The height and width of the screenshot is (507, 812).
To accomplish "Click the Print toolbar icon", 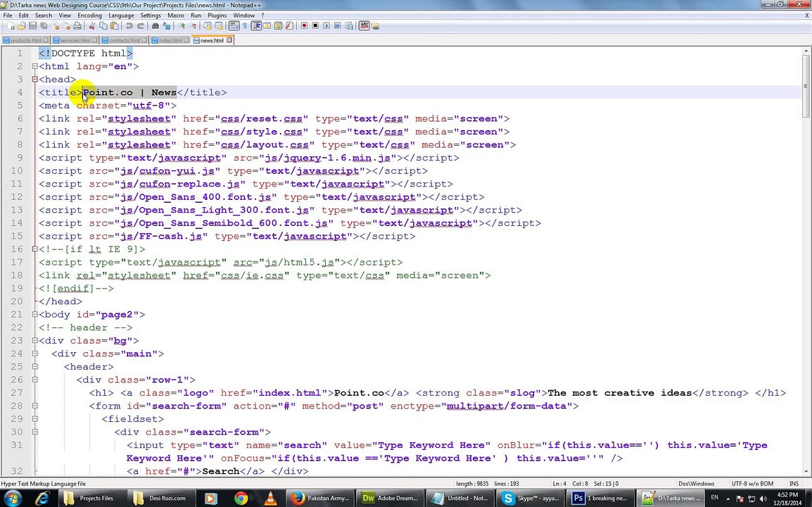I will 77,25.
